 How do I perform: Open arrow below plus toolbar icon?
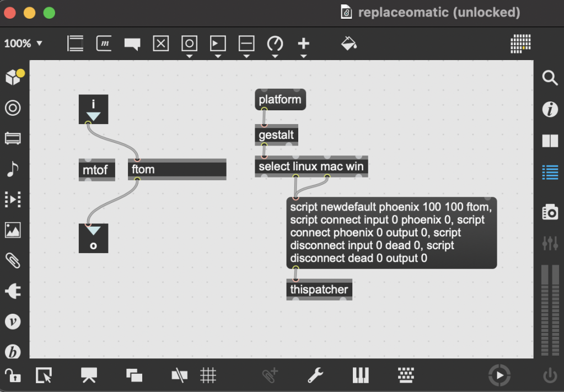304,56
